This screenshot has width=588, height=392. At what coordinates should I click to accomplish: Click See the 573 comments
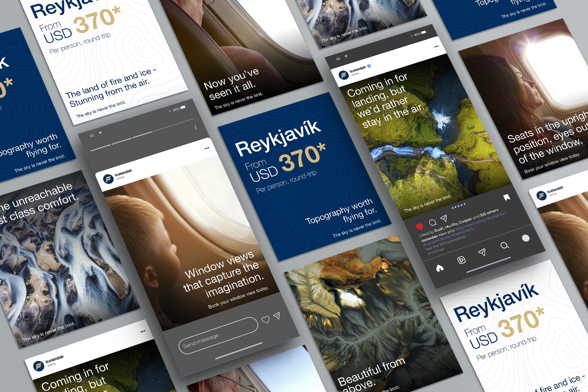[x=445, y=243]
